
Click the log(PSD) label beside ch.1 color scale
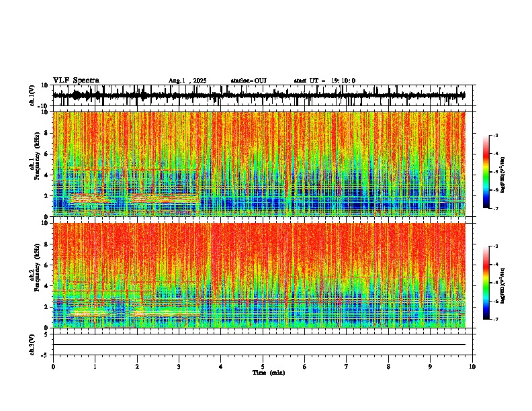[x=503, y=175]
